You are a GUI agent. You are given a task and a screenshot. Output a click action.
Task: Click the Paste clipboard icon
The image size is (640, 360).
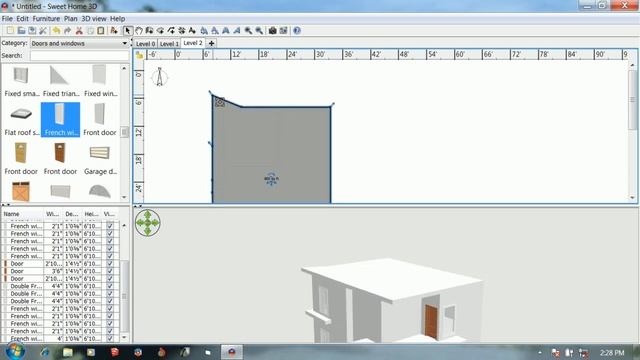[101, 31]
